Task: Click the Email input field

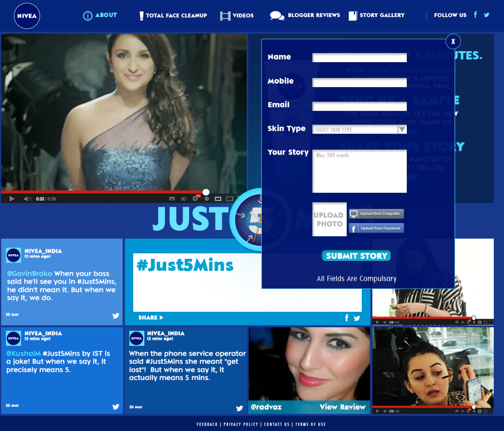Action: [x=359, y=106]
